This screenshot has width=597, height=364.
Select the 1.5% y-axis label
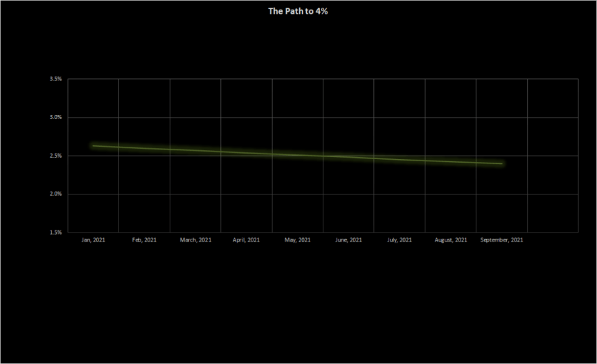[55, 233]
